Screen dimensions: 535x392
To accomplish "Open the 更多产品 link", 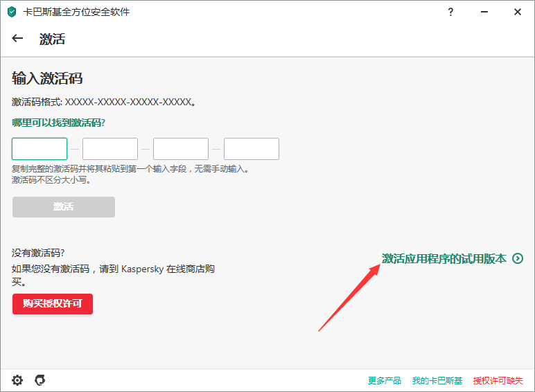I will pyautogui.click(x=385, y=380).
